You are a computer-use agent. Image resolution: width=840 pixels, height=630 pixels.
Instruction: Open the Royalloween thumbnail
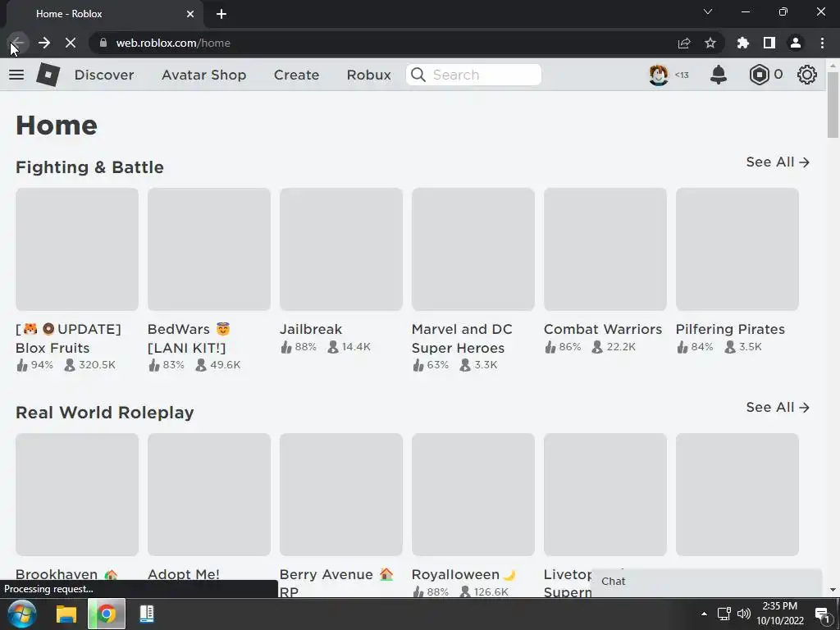click(473, 495)
